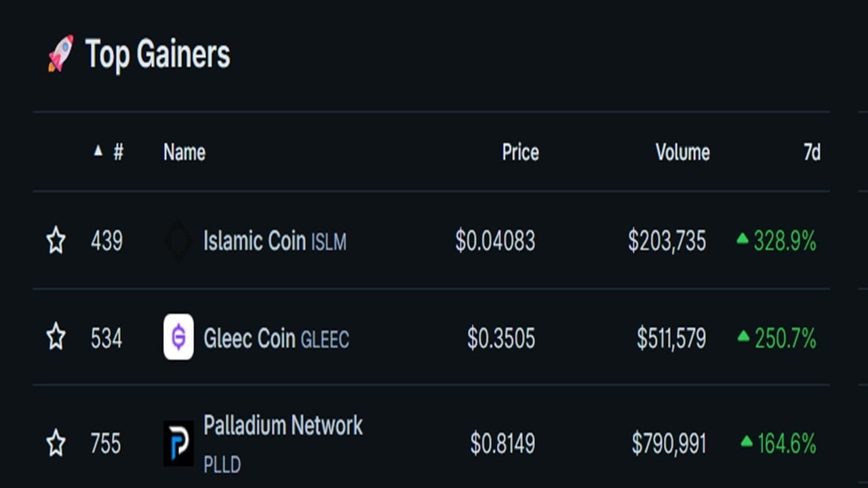Click the purple Gleec Coin logo

tap(178, 337)
